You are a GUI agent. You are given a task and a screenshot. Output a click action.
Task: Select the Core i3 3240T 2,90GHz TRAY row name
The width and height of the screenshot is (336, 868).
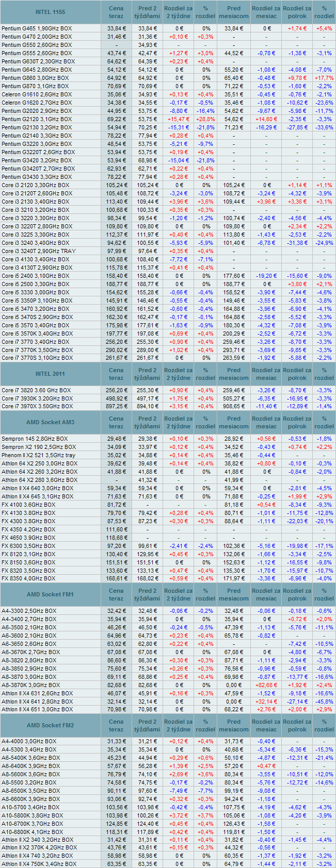tap(38, 251)
